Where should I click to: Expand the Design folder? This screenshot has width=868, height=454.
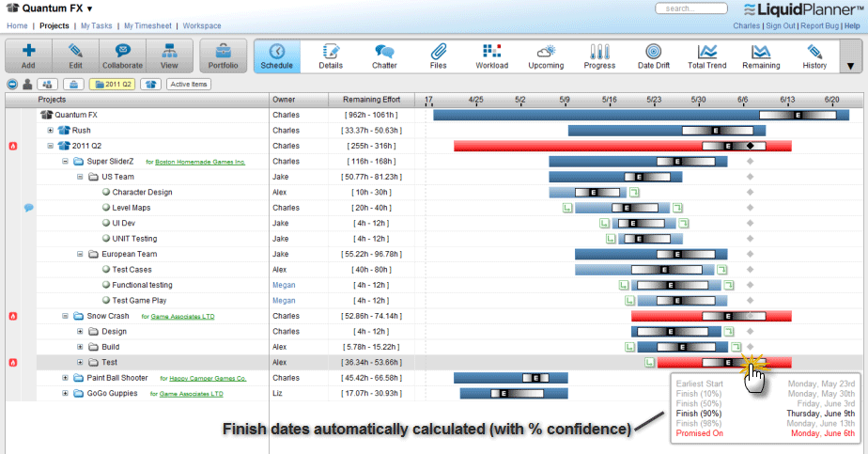[80, 331]
